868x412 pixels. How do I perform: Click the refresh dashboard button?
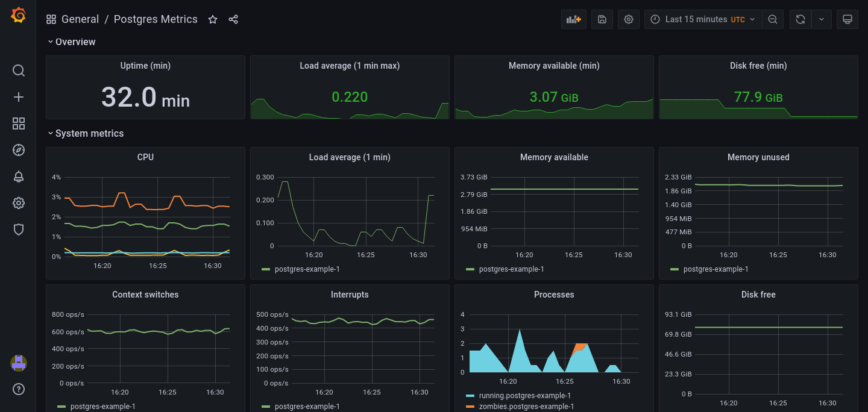[800, 19]
